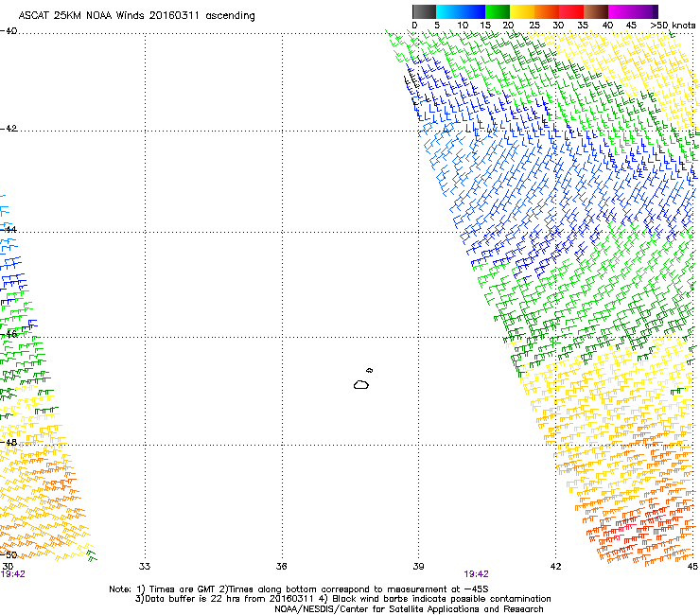Click the small island outline above the larger one
This screenshot has width=700, height=615.
click(x=370, y=370)
